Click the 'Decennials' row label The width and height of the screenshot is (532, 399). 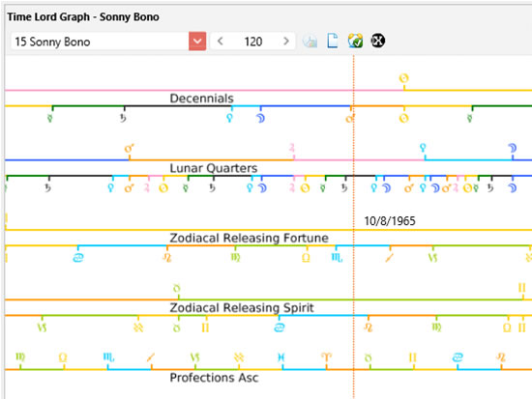(201, 99)
